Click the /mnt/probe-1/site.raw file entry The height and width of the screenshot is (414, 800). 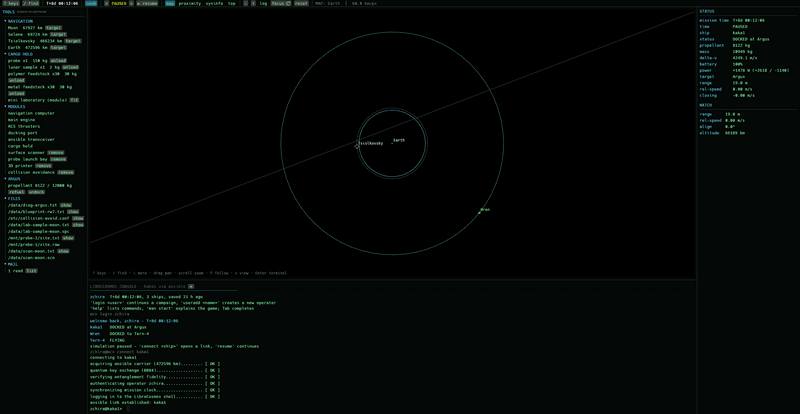pyautogui.click(x=34, y=245)
